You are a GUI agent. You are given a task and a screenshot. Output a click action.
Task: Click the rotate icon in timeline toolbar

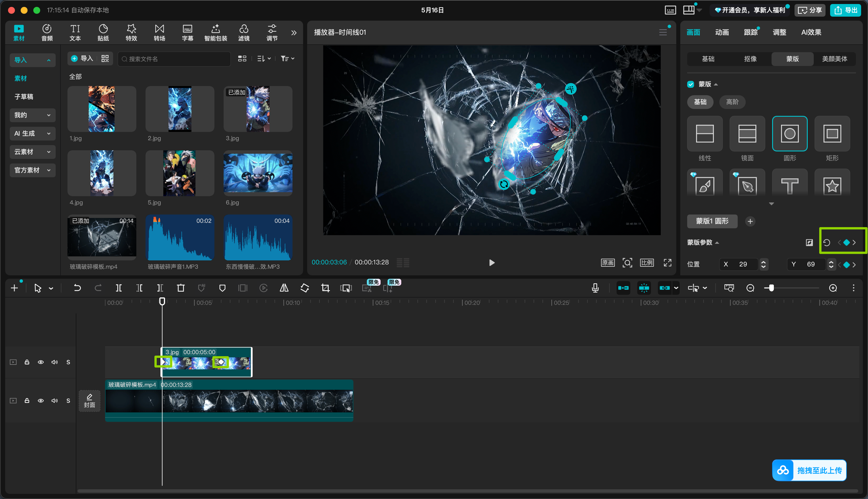[x=305, y=288]
